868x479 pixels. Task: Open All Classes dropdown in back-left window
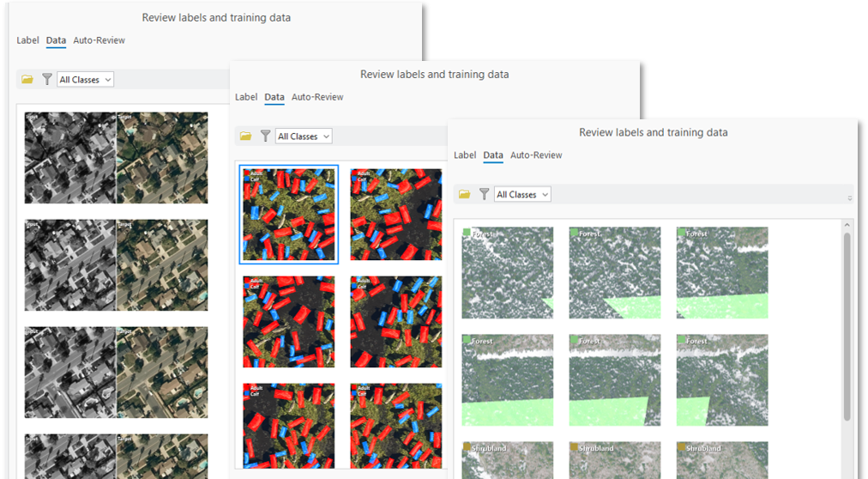(85, 80)
